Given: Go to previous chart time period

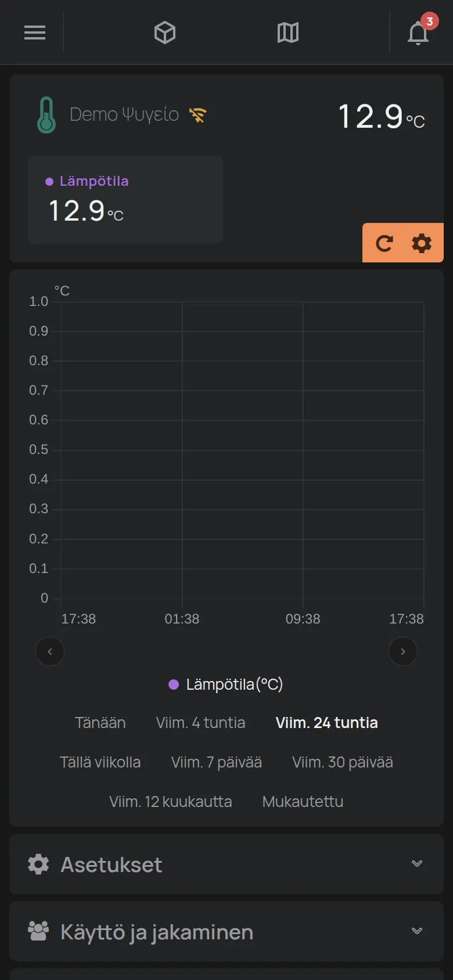Looking at the screenshot, I should [50, 651].
